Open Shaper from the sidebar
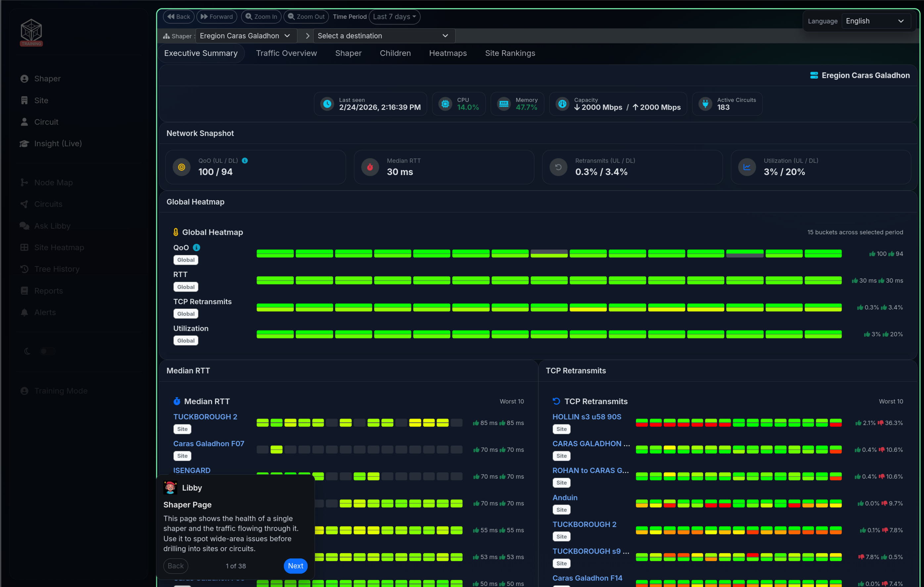This screenshot has height=587, width=924. pyautogui.click(x=47, y=79)
